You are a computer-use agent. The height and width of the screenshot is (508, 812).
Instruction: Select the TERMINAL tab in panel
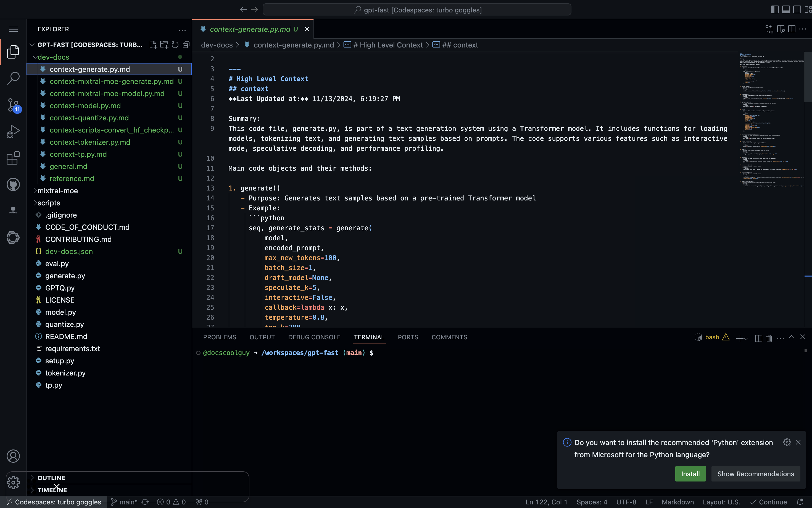369,337
